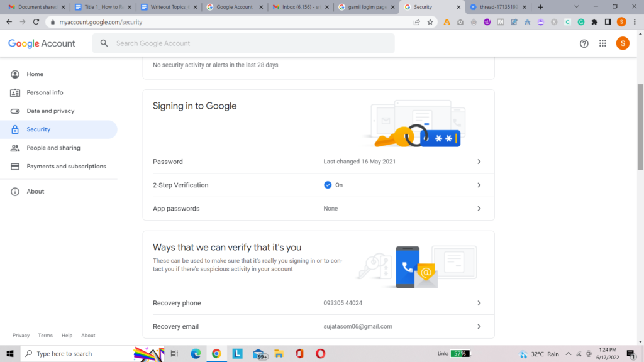Screen dimensions: 644x362
Task: Open the Chrome side panel icon
Action: tap(608, 22)
